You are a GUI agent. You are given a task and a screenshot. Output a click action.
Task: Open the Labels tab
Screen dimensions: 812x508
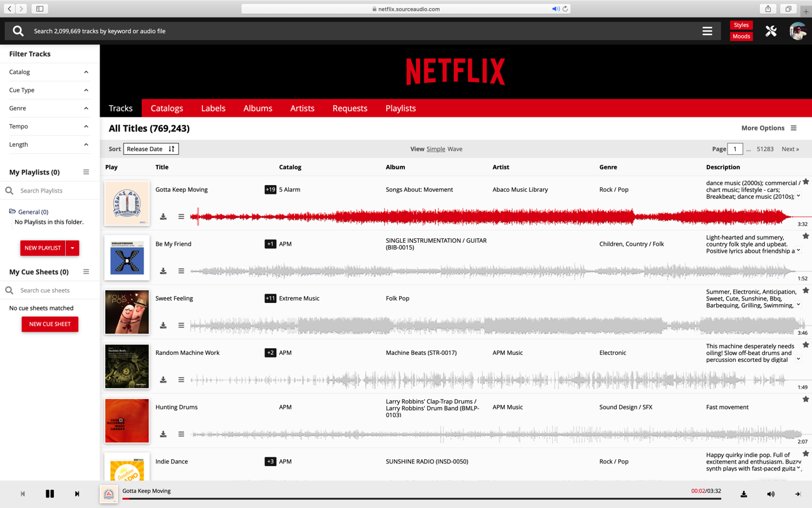[213, 108]
